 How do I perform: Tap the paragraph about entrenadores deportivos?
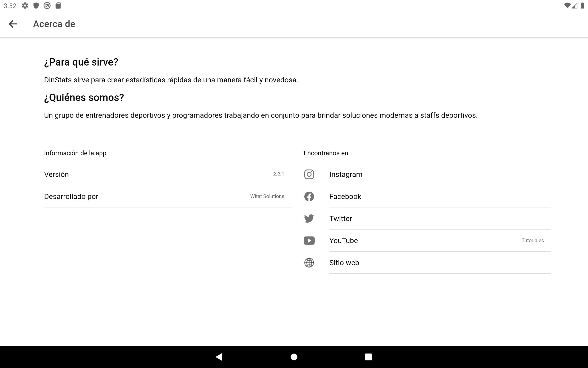click(261, 115)
